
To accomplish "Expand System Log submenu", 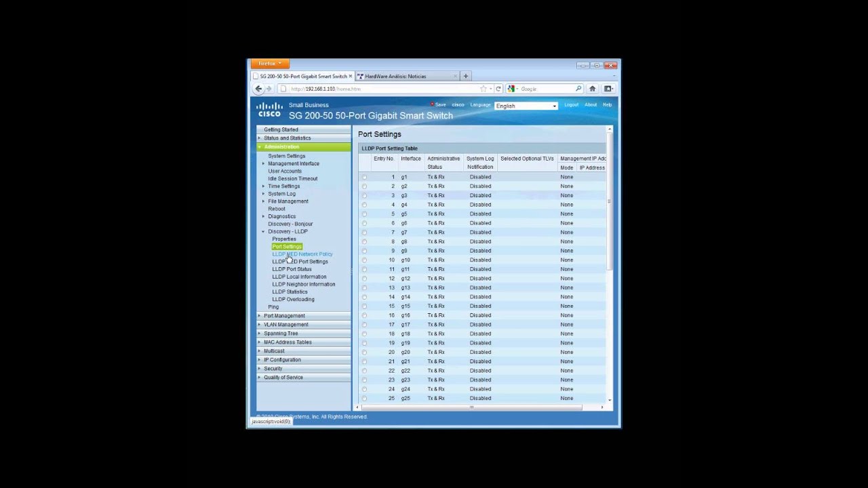I will [x=281, y=194].
